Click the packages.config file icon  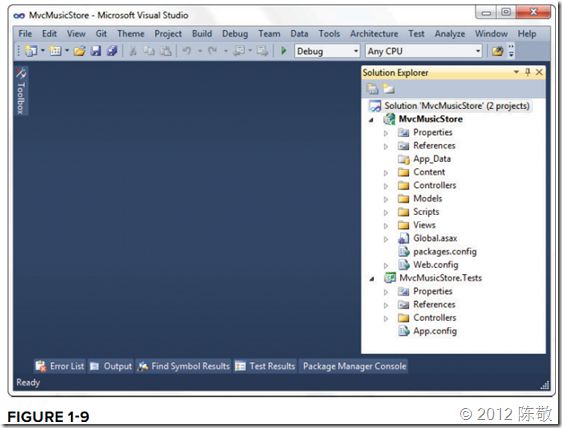404,252
